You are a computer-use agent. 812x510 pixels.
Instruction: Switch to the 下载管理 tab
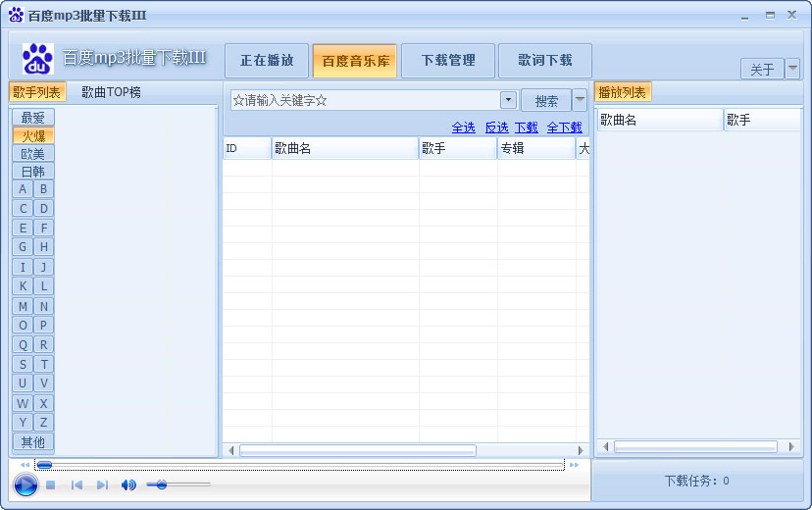tap(448, 61)
